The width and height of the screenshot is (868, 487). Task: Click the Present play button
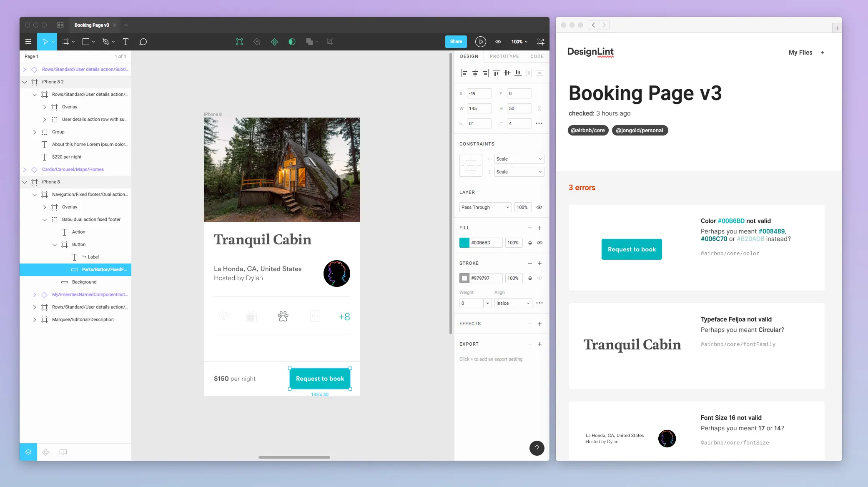(480, 42)
